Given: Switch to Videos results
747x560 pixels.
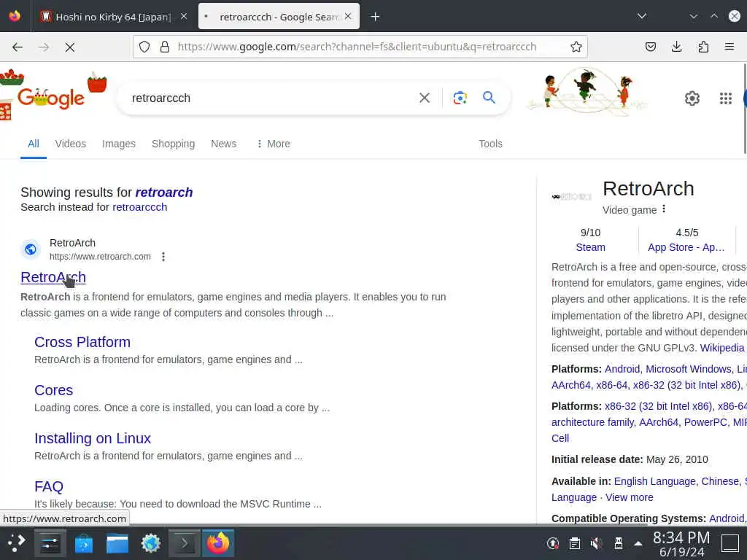Looking at the screenshot, I should [71, 144].
